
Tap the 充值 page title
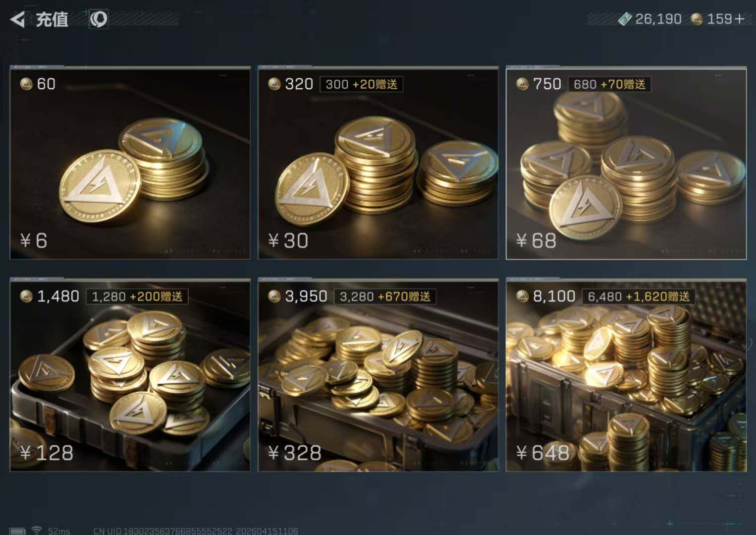coord(52,20)
